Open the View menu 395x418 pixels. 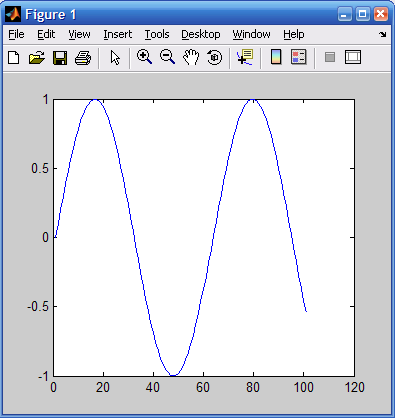pos(79,34)
